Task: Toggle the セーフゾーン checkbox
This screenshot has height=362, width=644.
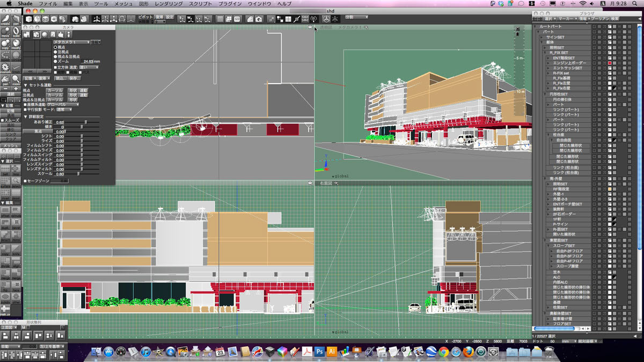Action: click(x=25, y=181)
